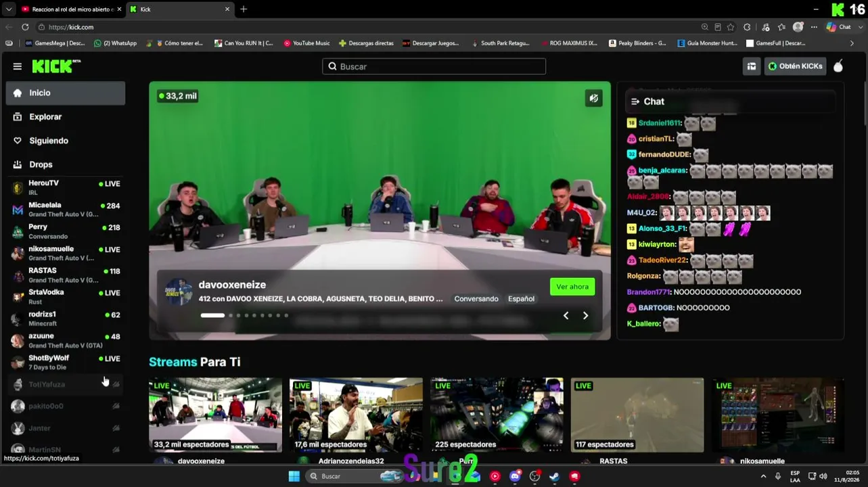Viewport: 868px width, 487px height.
Task: Open the browser tab search dropdown
Action: pyautogui.click(x=8, y=9)
